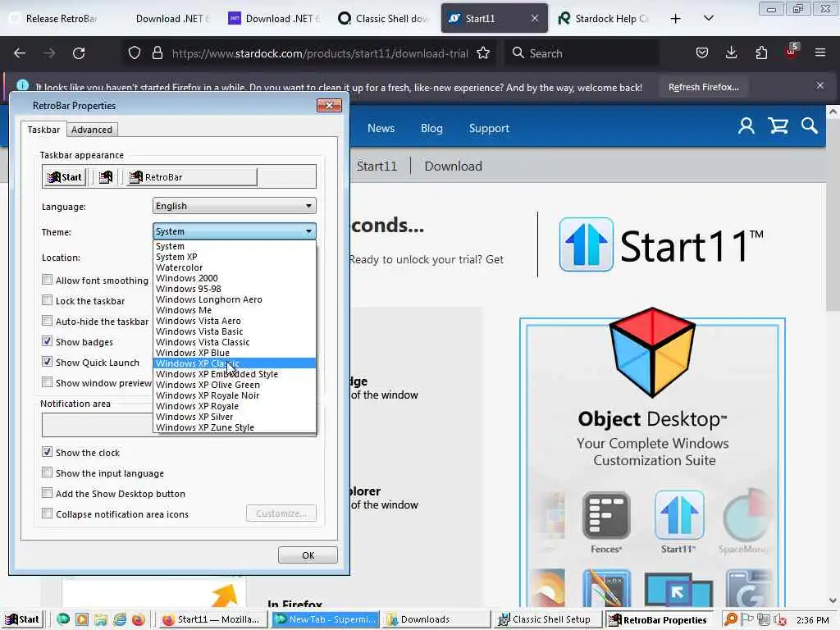Click the flag icon in system tray

point(747,620)
